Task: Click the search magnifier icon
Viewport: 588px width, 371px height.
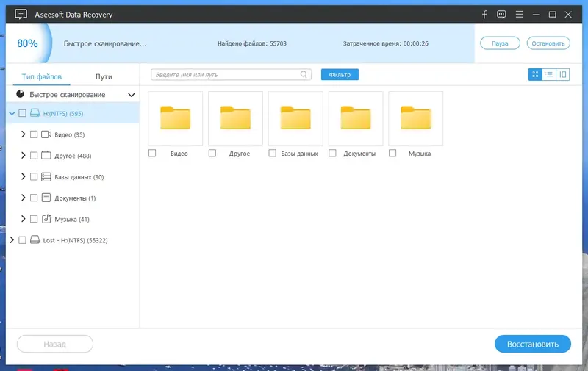Action: coord(304,74)
